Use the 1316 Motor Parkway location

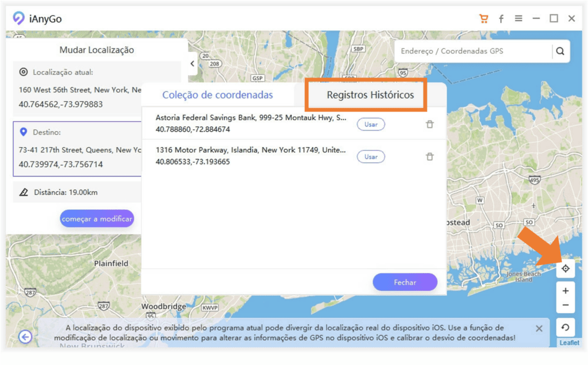click(371, 156)
